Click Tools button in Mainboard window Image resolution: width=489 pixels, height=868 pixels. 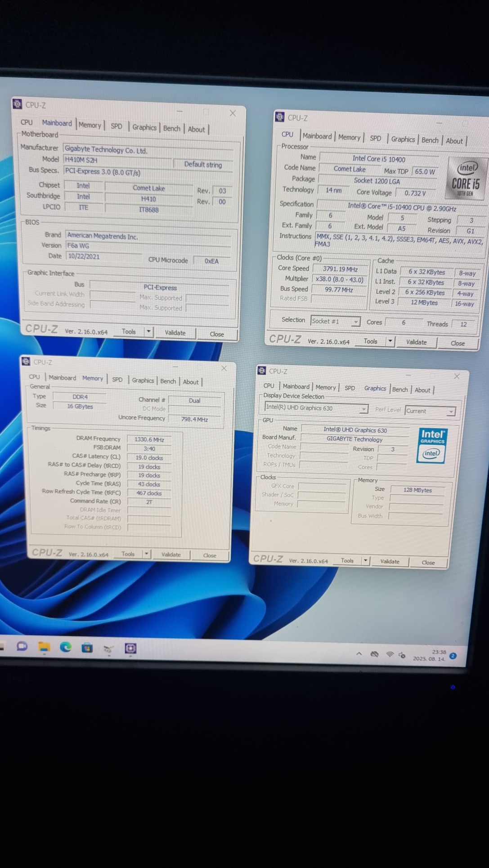[x=129, y=331]
